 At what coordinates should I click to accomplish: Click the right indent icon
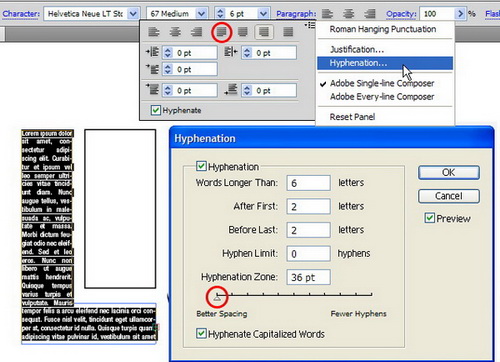tap(231, 52)
